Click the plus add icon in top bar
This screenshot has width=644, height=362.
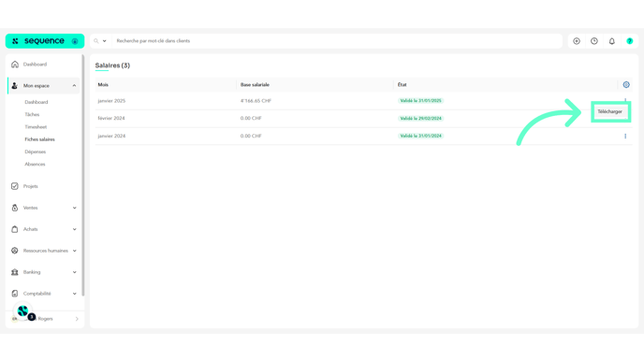pyautogui.click(x=577, y=41)
